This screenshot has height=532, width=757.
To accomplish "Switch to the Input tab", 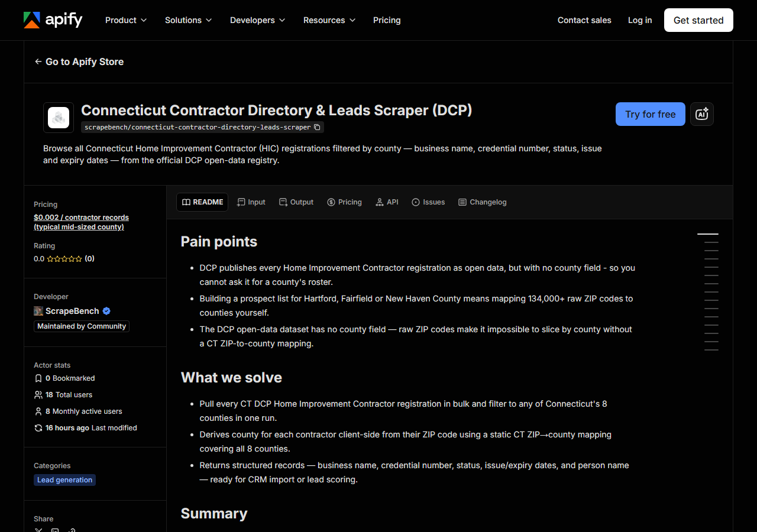I will 251,202.
